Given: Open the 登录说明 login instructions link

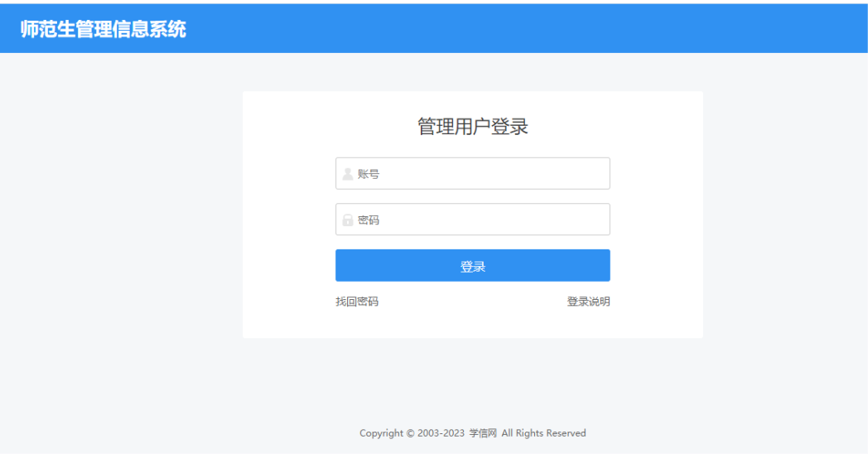Looking at the screenshot, I should coord(588,302).
